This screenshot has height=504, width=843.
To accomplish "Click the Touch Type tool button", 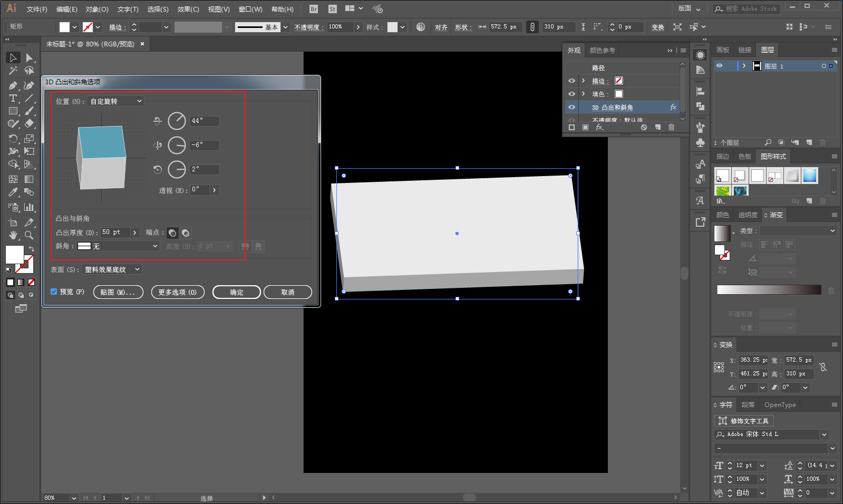I will click(743, 421).
